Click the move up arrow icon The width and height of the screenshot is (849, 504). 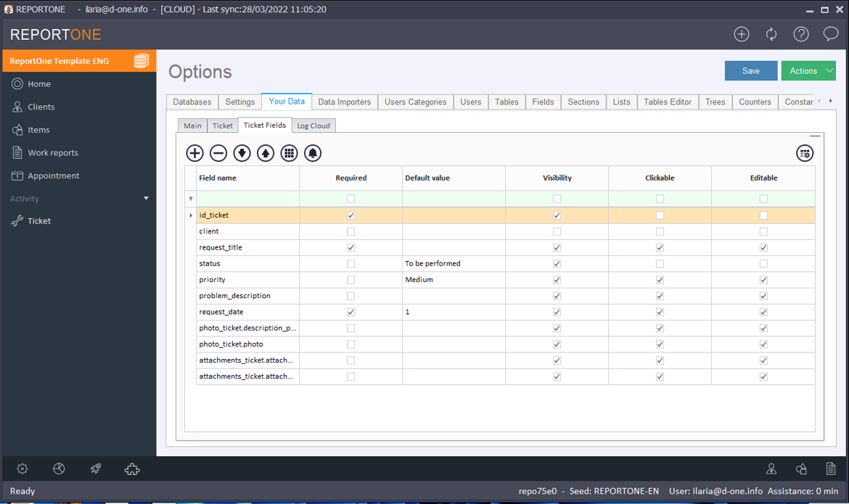click(266, 153)
